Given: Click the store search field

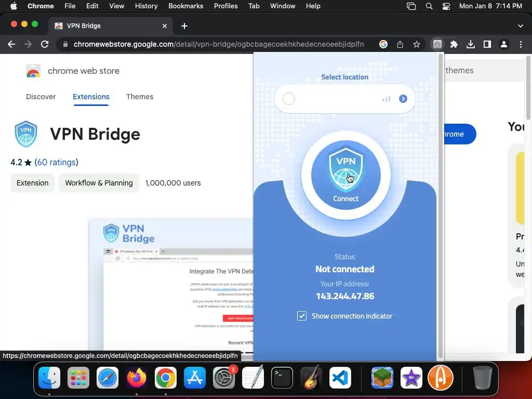Looking at the screenshot, I should coord(484,70).
